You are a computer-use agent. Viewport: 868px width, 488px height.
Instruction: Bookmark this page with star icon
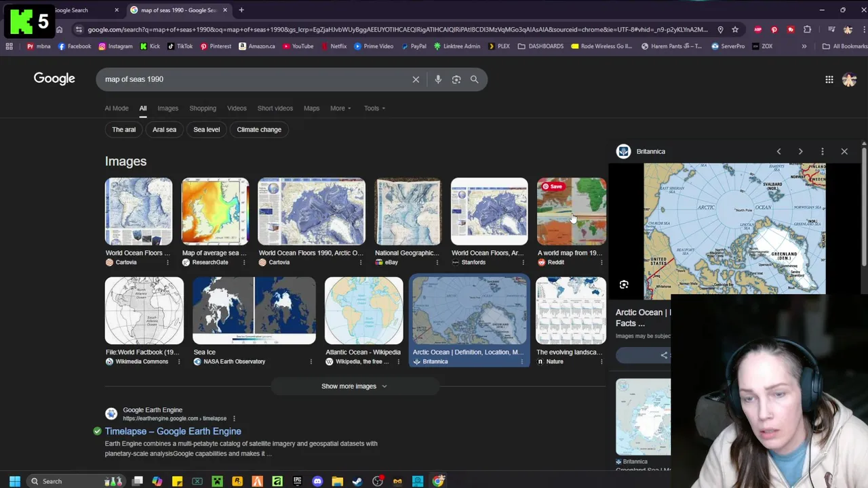click(735, 29)
